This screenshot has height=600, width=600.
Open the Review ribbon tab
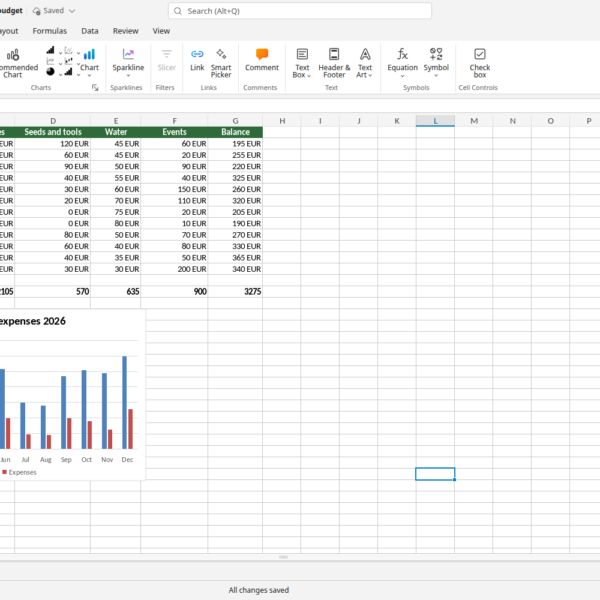click(x=126, y=31)
